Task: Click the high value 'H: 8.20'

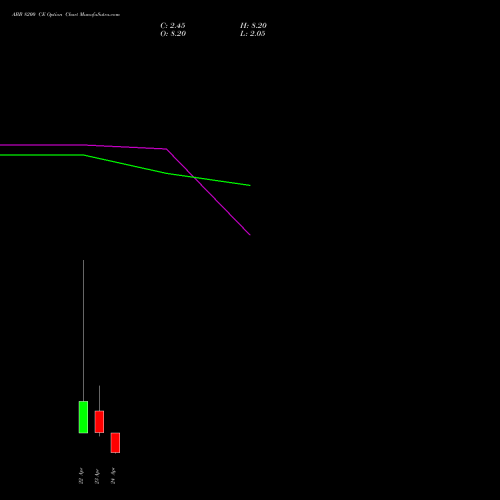Action: [x=253, y=26]
